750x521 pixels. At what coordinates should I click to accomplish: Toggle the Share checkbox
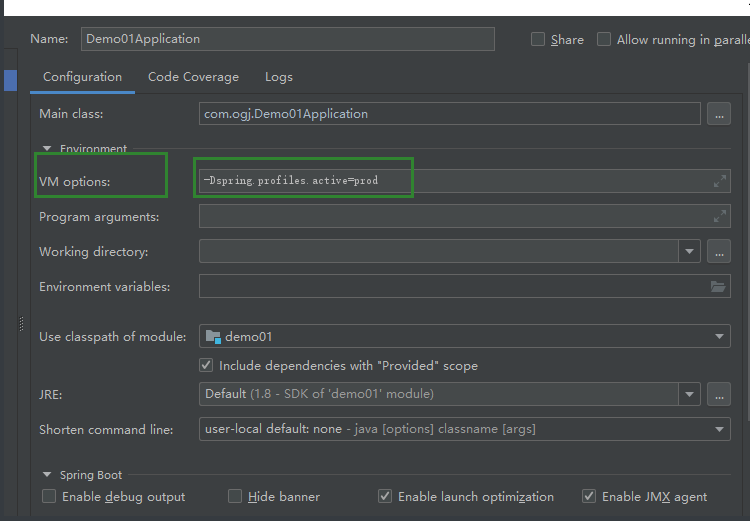(538, 39)
